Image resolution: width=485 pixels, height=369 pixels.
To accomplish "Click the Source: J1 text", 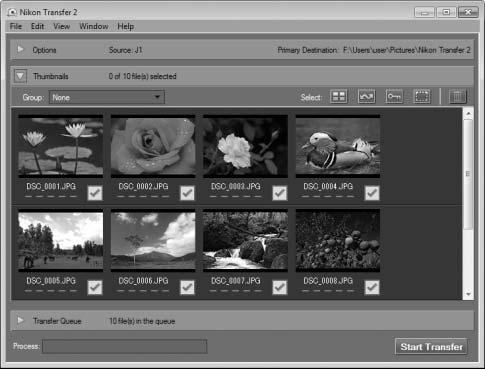I will pos(125,50).
